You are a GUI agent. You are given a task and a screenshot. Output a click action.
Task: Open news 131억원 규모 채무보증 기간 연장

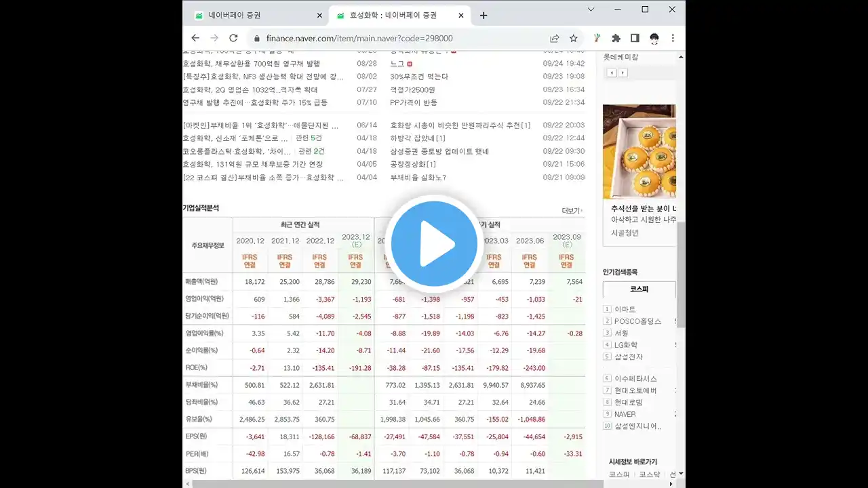252,164
